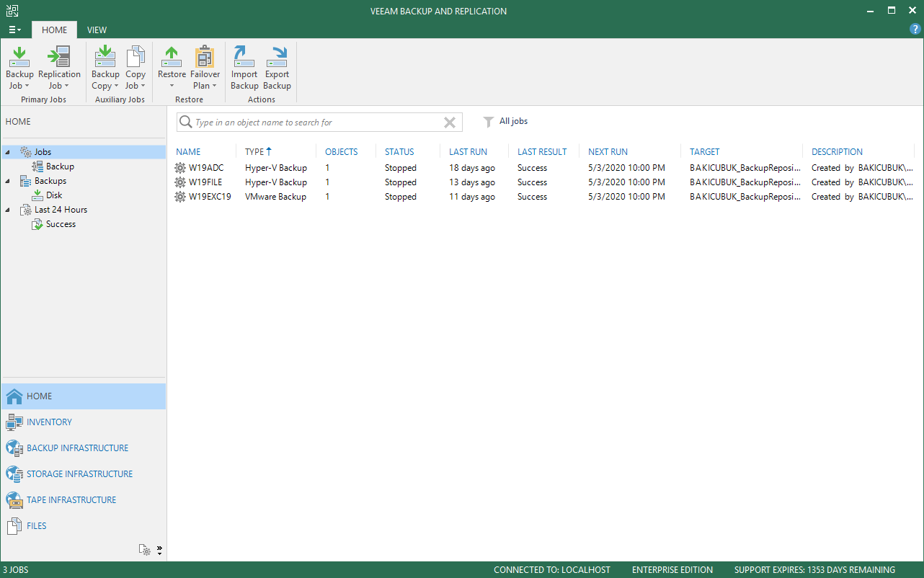Click the W19EXC19 job gear icon
This screenshot has height=578, width=924.
(x=180, y=197)
